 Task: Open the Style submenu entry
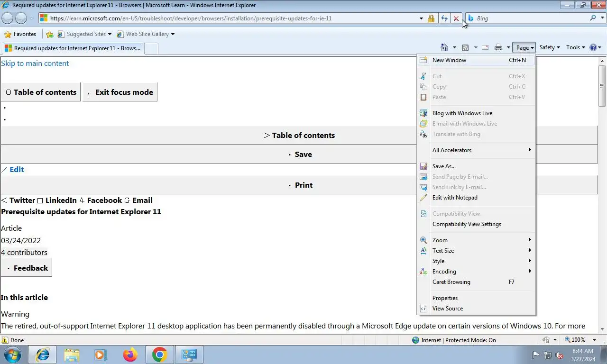(476, 261)
